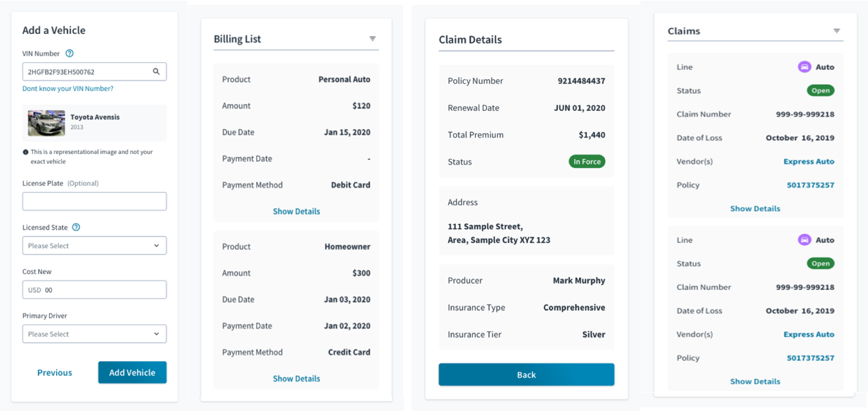This screenshot has height=411, width=868.
Task: Click the info icon beside representational image note
Action: [x=25, y=152]
